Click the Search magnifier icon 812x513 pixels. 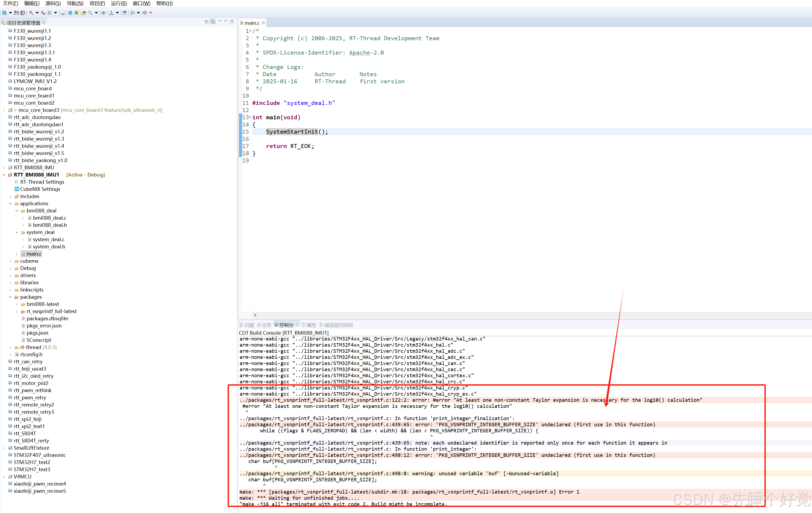click(x=90, y=13)
